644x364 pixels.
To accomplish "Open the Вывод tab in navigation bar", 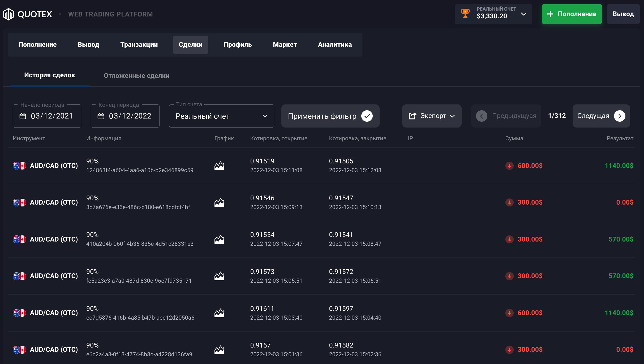I will 88,45.
